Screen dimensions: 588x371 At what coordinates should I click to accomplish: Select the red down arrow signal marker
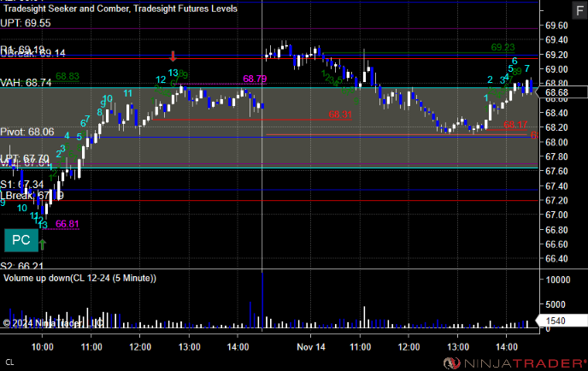(173, 56)
